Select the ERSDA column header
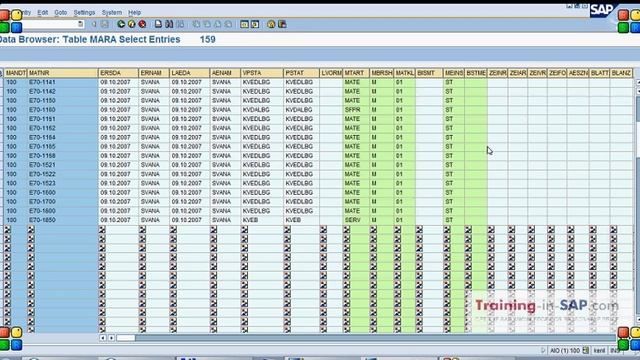This screenshot has width=640, height=360. (x=118, y=73)
